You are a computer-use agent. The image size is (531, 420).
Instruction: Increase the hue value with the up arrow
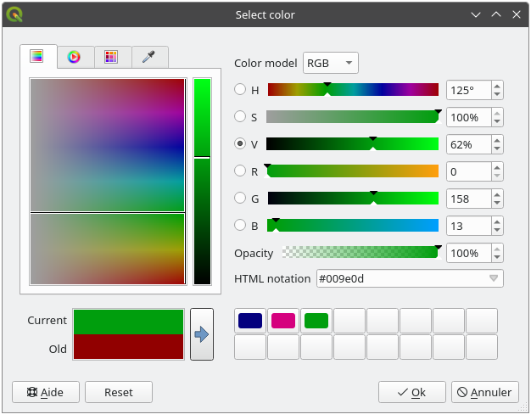click(x=496, y=86)
